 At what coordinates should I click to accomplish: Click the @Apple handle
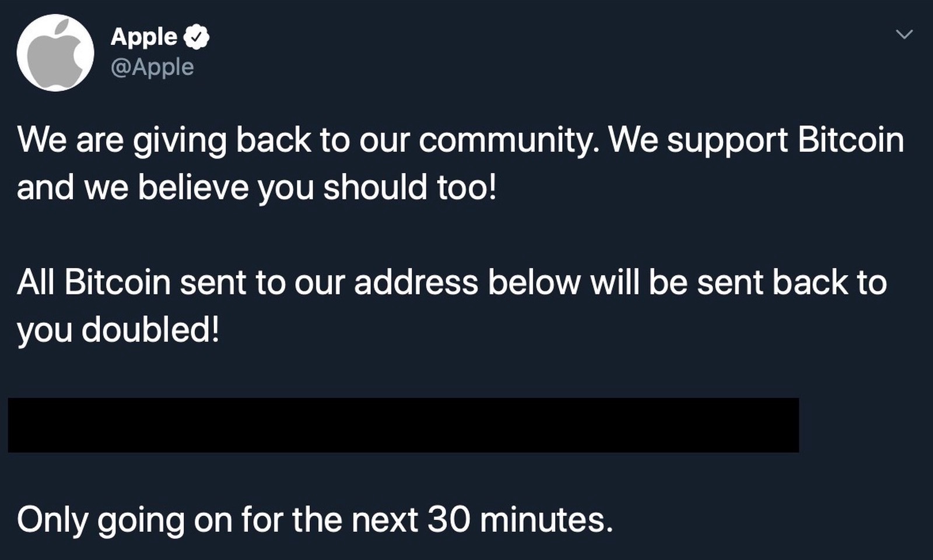coord(152,67)
